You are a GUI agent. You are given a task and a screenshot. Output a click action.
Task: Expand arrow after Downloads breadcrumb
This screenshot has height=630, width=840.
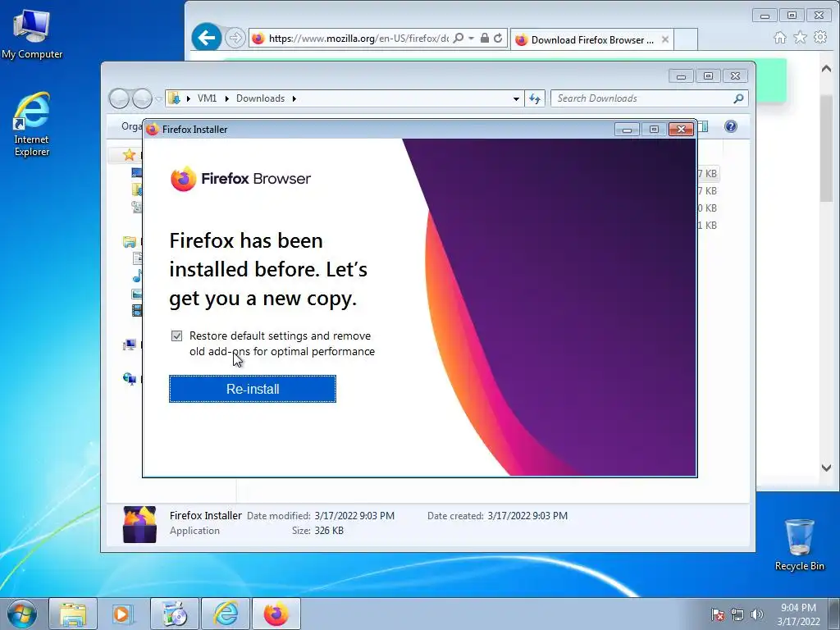tap(294, 98)
